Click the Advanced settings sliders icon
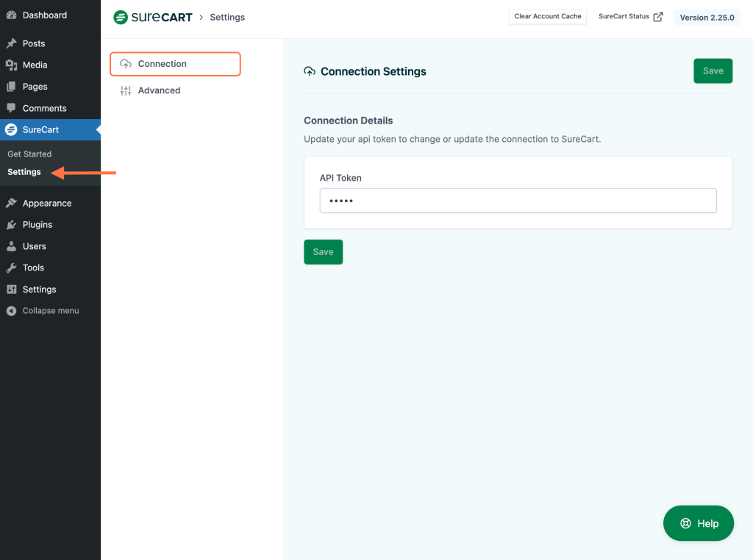Viewport: 753px width, 560px height. 125,90
